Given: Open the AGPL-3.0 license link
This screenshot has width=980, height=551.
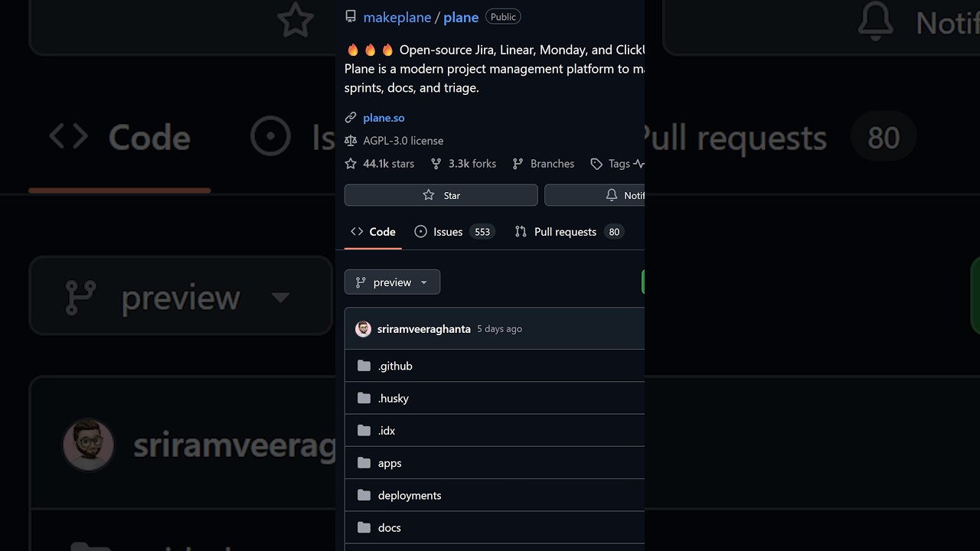Looking at the screenshot, I should [403, 141].
